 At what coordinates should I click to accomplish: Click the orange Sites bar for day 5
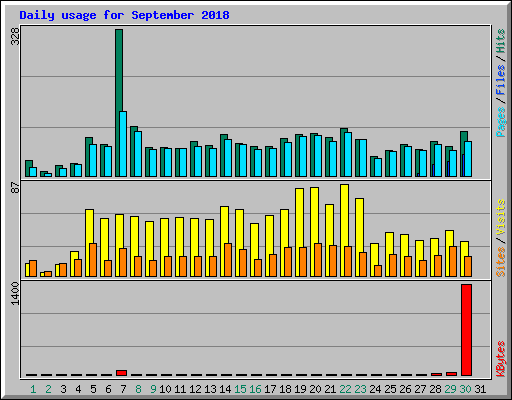(x=93, y=260)
